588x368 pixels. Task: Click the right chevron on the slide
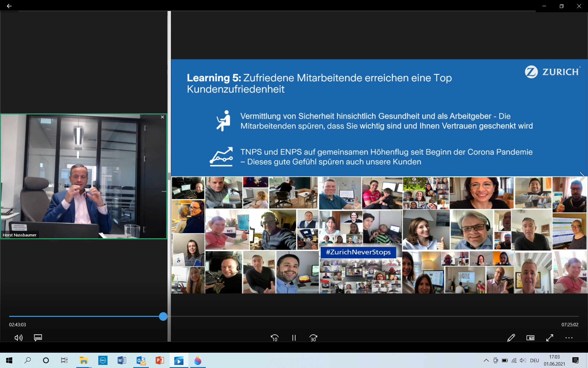[582, 177]
